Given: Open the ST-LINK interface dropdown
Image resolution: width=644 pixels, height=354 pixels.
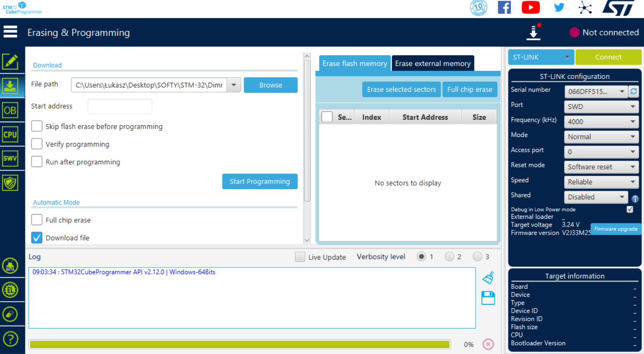Looking at the screenshot, I should pos(541,57).
